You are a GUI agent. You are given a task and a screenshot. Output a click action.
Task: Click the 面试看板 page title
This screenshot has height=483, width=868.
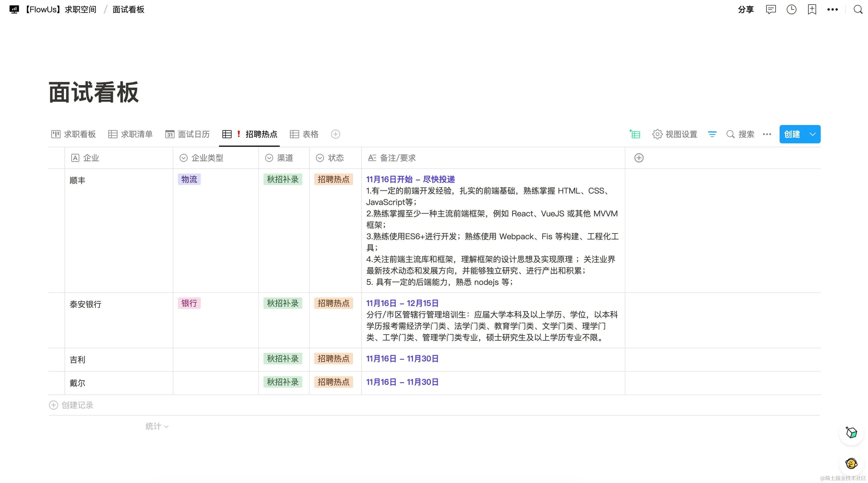(94, 92)
